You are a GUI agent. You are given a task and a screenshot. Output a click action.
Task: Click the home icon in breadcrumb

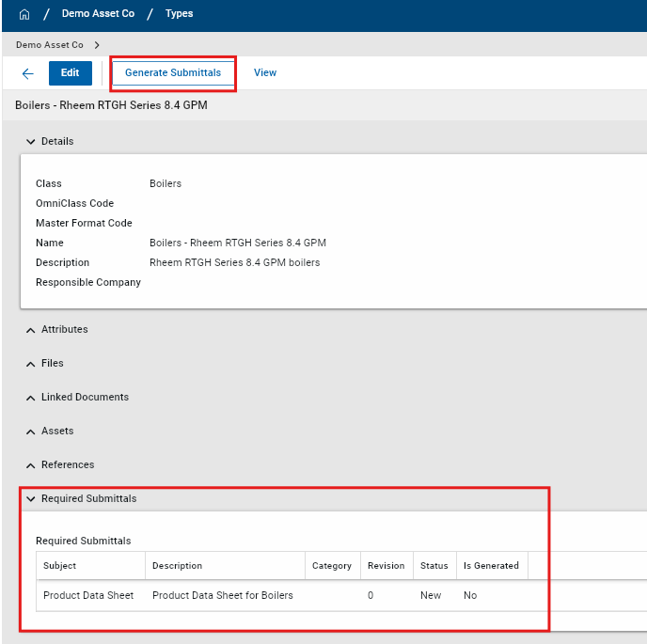pos(24,15)
